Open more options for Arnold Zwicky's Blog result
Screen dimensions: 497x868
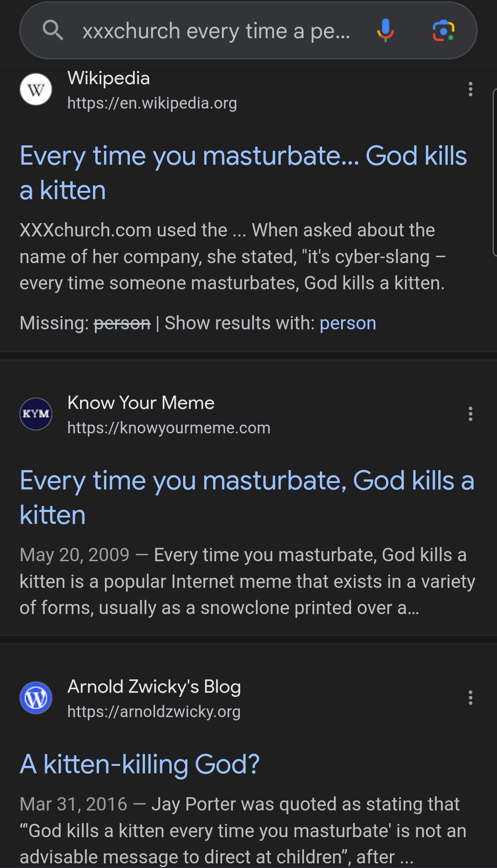(x=470, y=698)
